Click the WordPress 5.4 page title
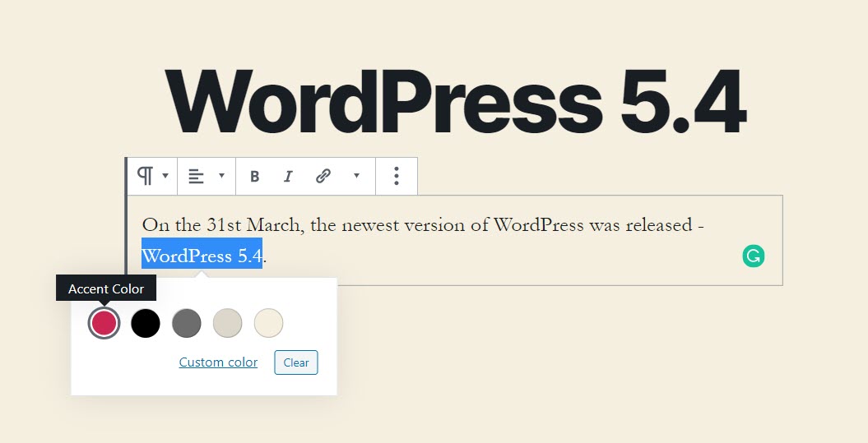The height and width of the screenshot is (443, 868). click(456, 102)
